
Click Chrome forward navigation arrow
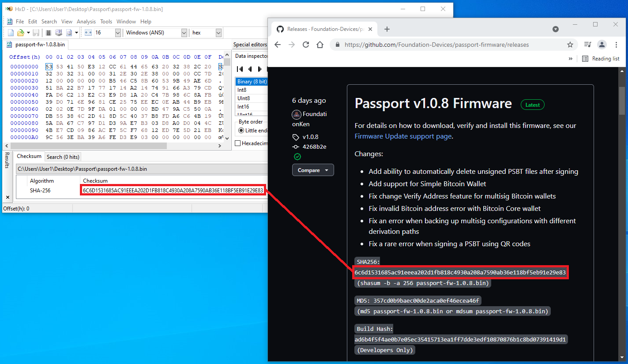[292, 45]
